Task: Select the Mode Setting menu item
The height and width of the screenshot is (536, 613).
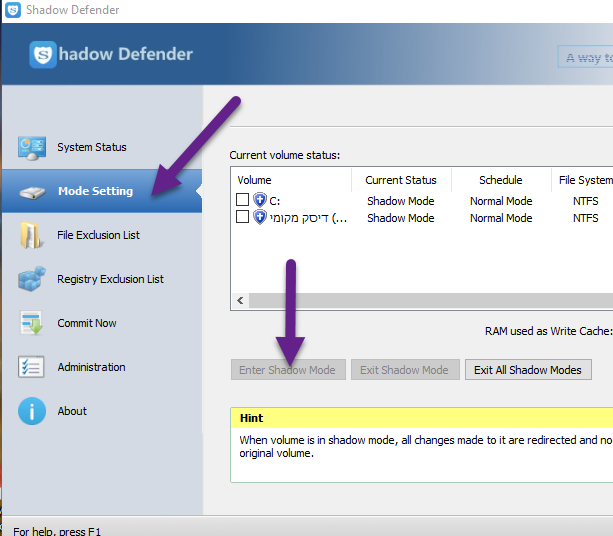Action: tap(102, 191)
